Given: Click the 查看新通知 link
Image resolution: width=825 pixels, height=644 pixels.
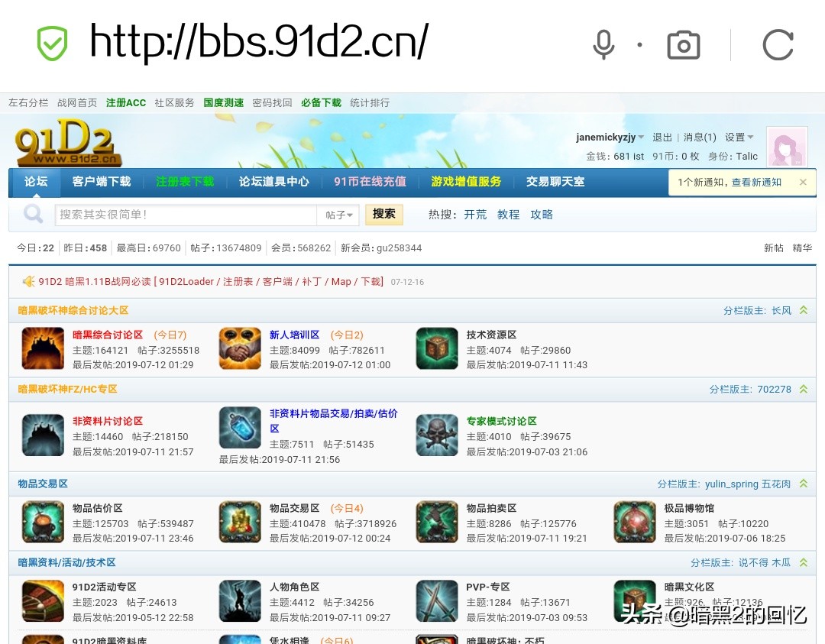Looking at the screenshot, I should [756, 183].
